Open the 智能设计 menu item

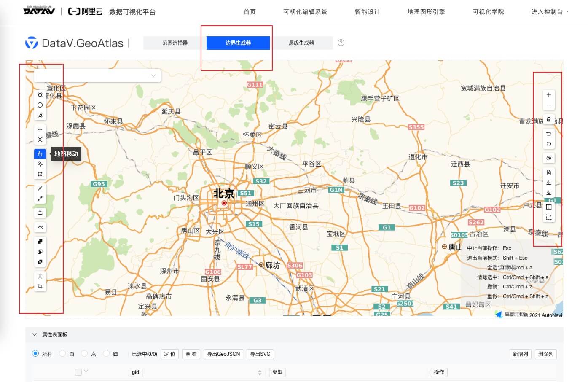pyautogui.click(x=367, y=12)
